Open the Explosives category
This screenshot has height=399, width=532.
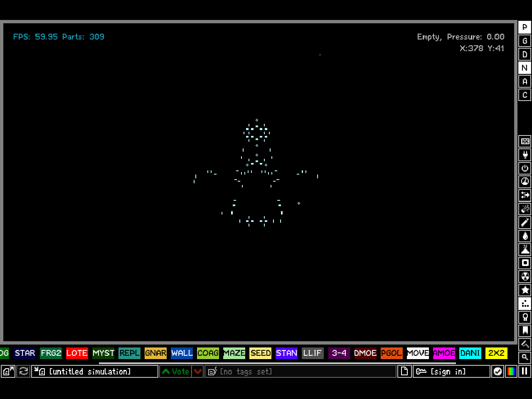tap(525, 209)
